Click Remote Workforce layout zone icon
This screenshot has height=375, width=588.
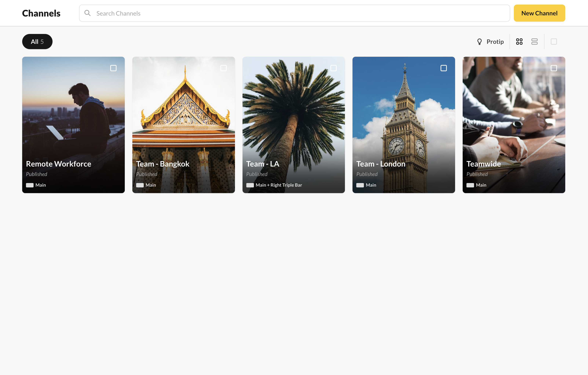30,185
